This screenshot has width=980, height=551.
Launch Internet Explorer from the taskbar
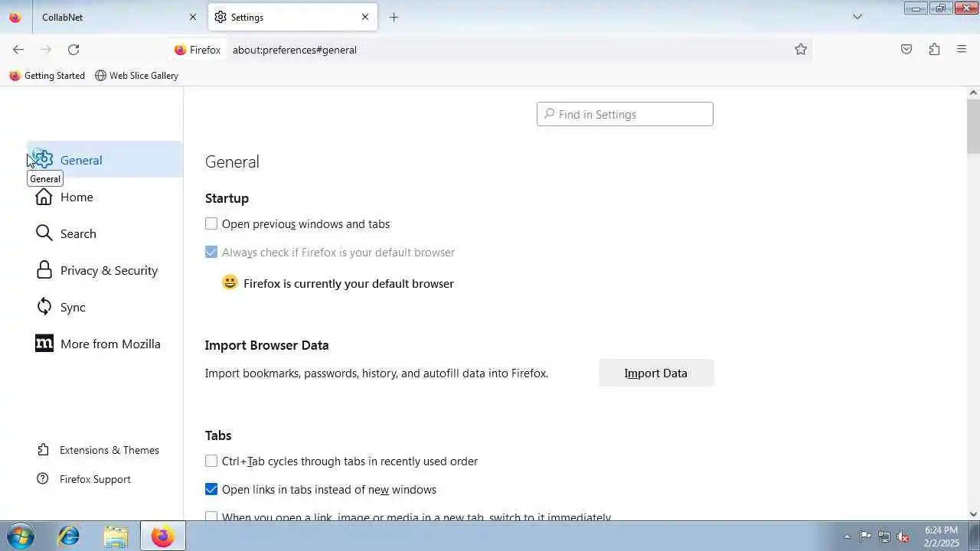[x=69, y=536]
